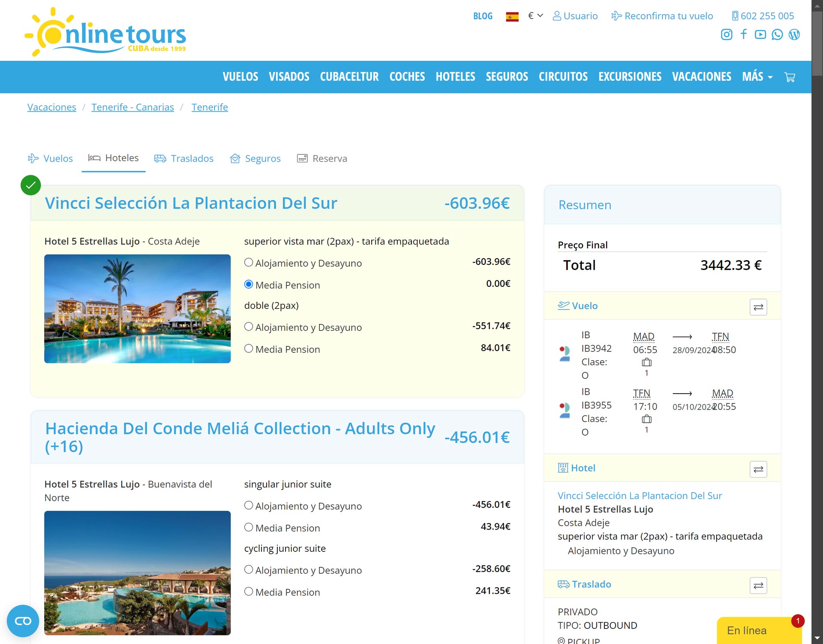Open CIRCUITOS in the main navigation
The height and width of the screenshot is (644, 823).
click(x=563, y=77)
